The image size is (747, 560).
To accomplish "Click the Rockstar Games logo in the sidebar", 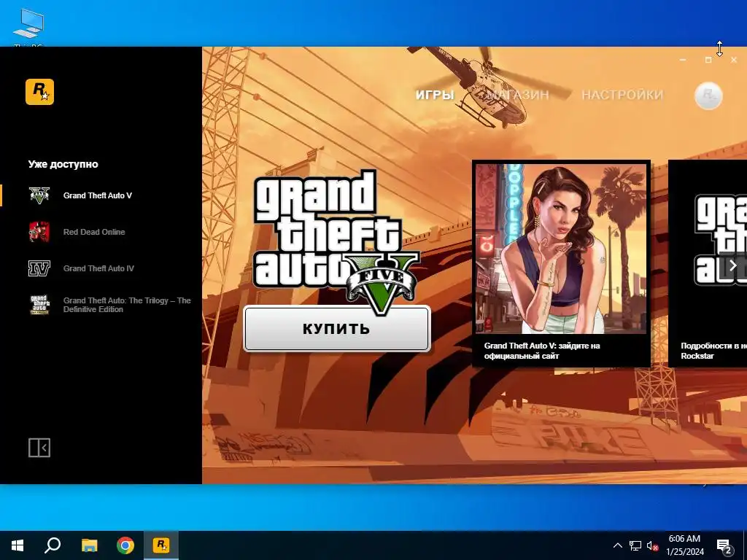I will [x=39, y=91].
